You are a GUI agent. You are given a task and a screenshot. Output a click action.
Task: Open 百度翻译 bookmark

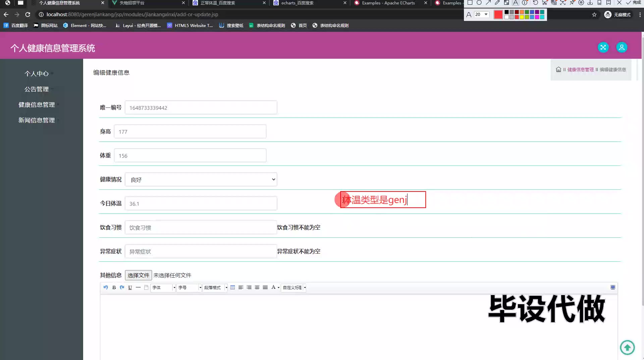(16, 26)
